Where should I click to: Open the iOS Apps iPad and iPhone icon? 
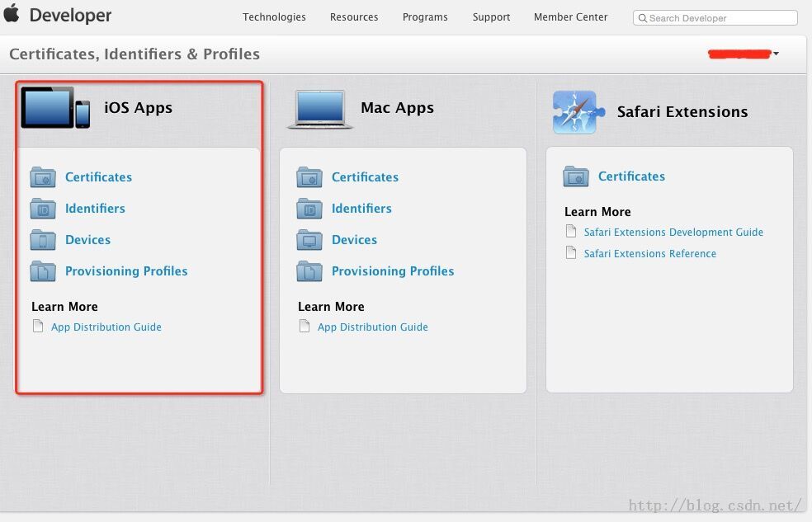pos(55,107)
